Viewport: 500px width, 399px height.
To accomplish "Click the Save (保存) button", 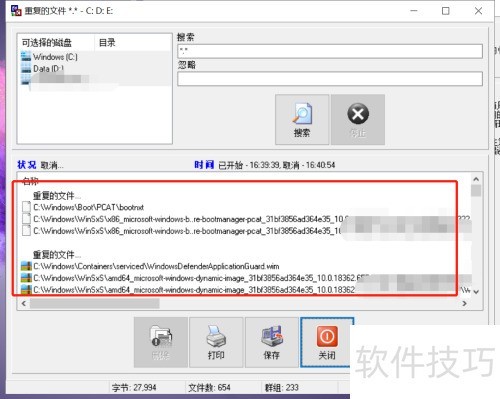I will click(272, 342).
